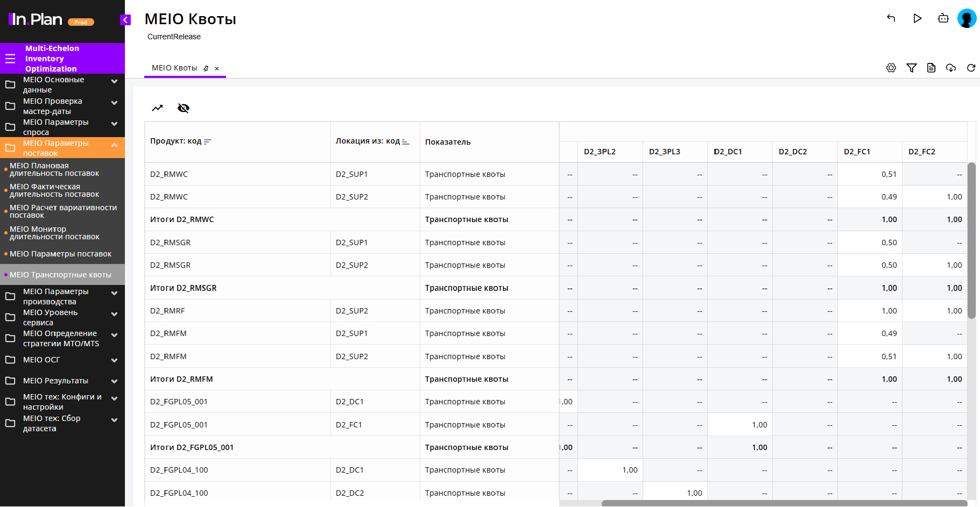Click the undo arrow icon in header
This screenshot has height=507, width=980.
pos(891,18)
